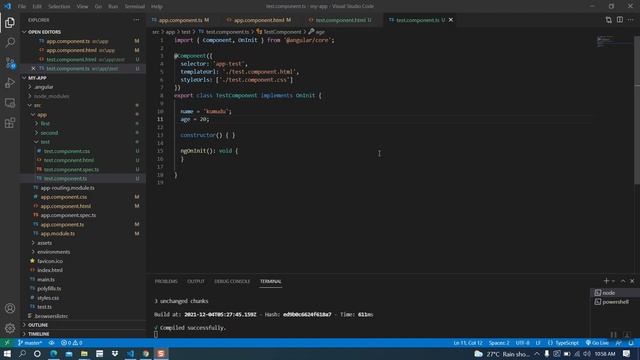Click the remote window indicator in status bar
640x360 pixels.
(x=7, y=343)
